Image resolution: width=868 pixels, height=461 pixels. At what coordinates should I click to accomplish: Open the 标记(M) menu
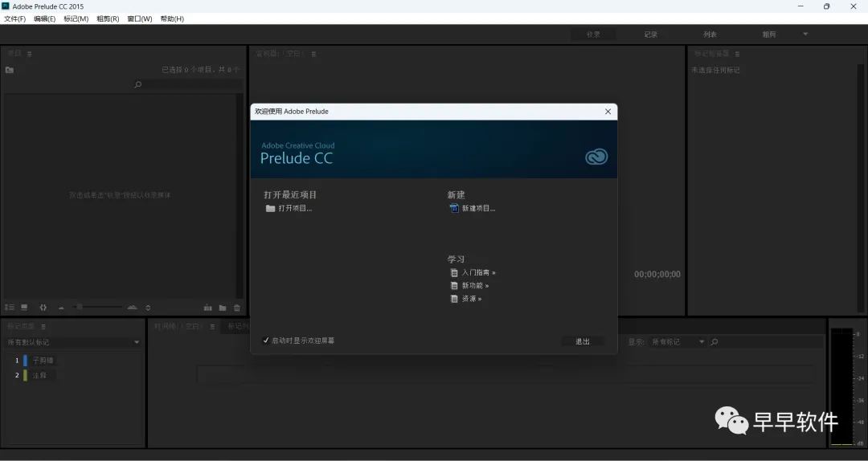[x=76, y=18]
